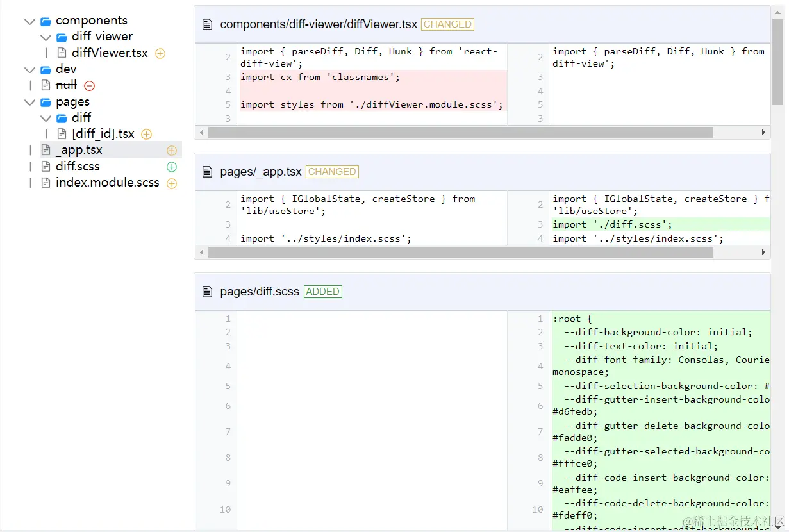
Task: Click the diff folder icon
Action: tap(62, 119)
